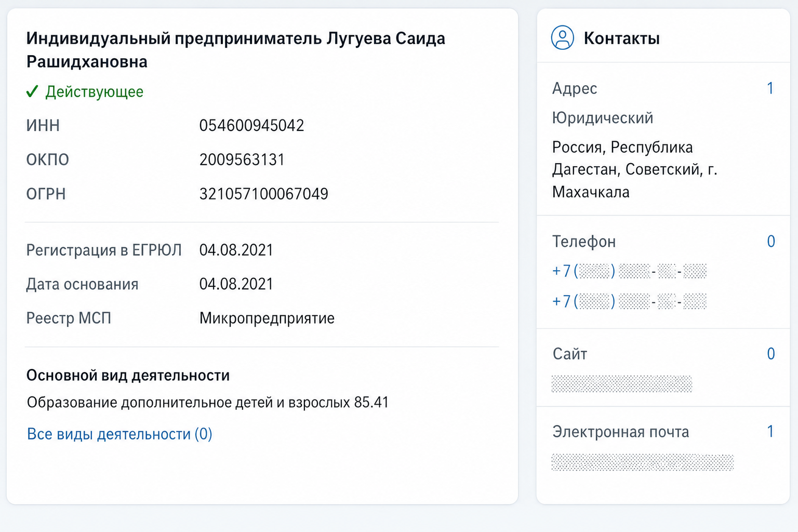Click the site count number 0
The width and height of the screenshot is (798, 532).
click(771, 354)
